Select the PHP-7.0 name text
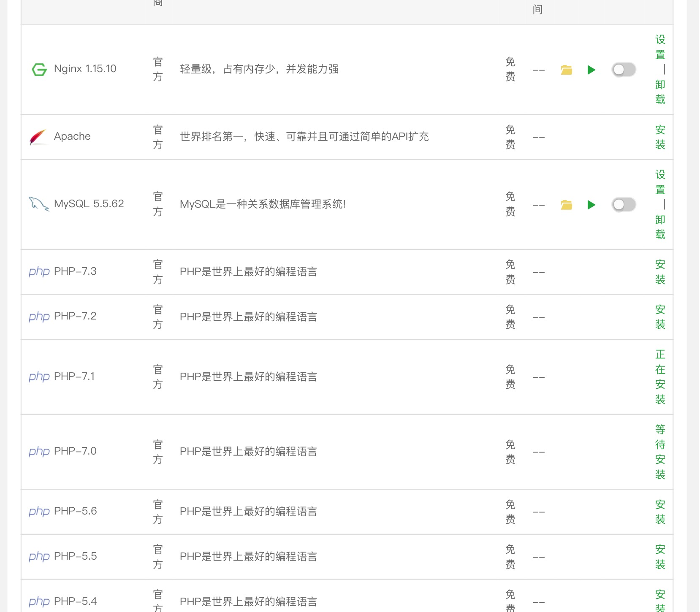This screenshot has height=612, width=700. [75, 451]
